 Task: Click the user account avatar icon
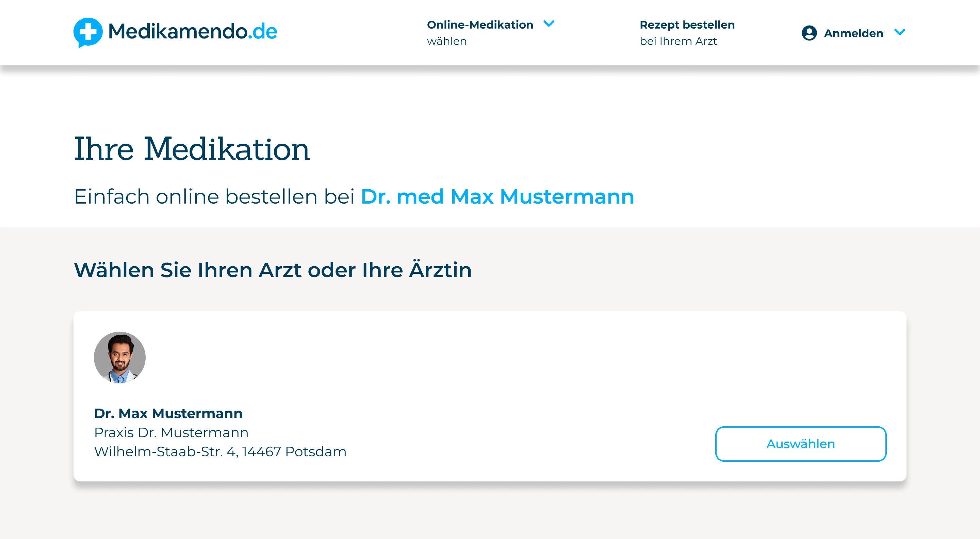point(809,33)
